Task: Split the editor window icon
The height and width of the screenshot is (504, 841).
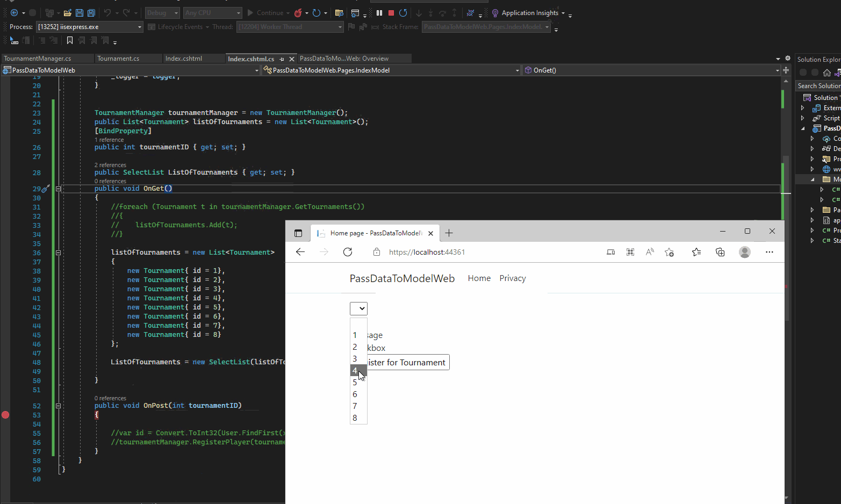Action: coord(786,70)
